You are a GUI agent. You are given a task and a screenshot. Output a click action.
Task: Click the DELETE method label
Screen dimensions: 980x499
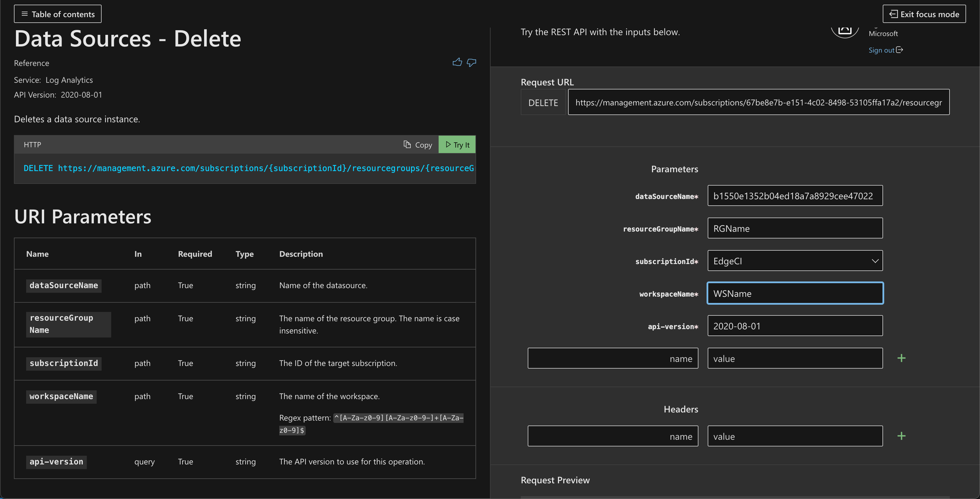pyautogui.click(x=543, y=103)
